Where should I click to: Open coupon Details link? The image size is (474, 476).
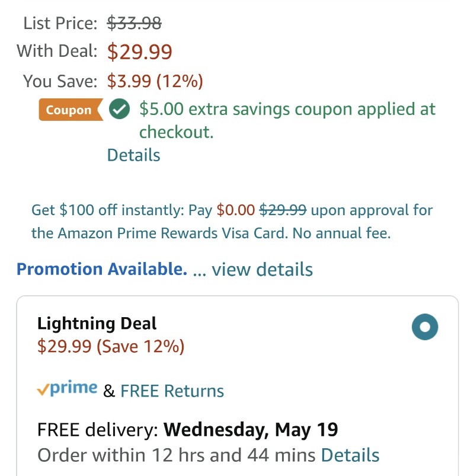pyautogui.click(x=133, y=155)
